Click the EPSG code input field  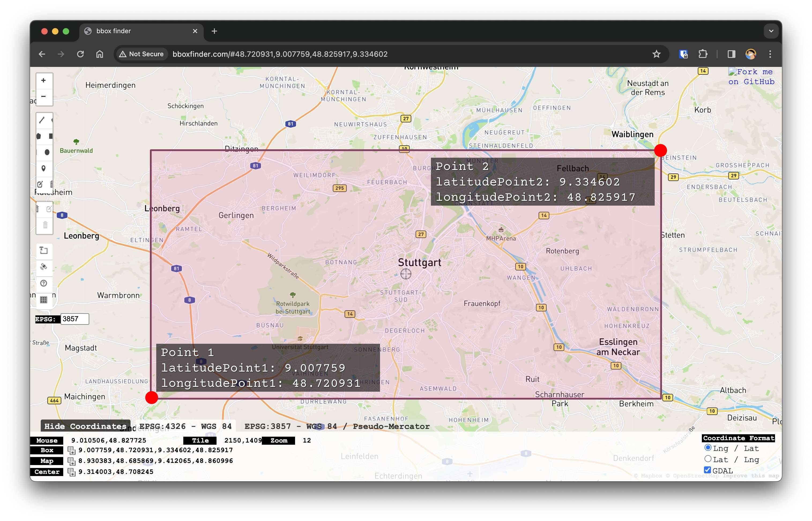[x=75, y=319]
